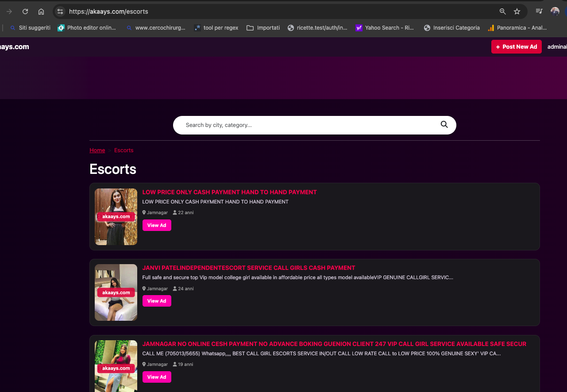Open the 'tool per regex' bookmark

(x=216, y=28)
